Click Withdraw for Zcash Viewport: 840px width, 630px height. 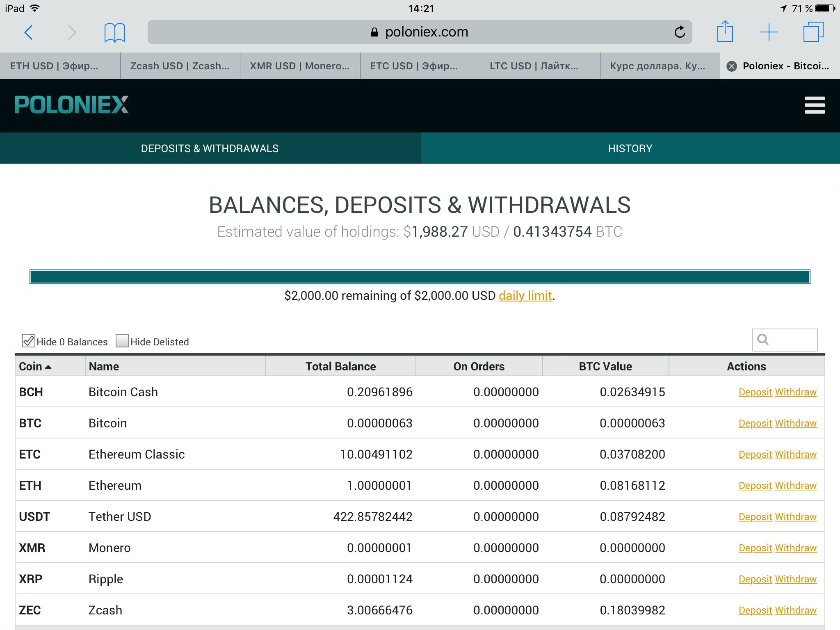pos(796,610)
